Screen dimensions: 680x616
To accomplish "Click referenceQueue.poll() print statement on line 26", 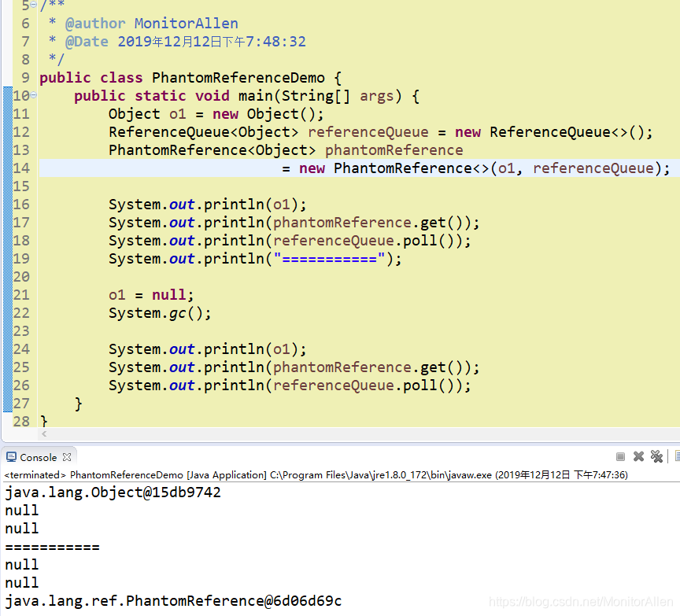I will (x=290, y=385).
